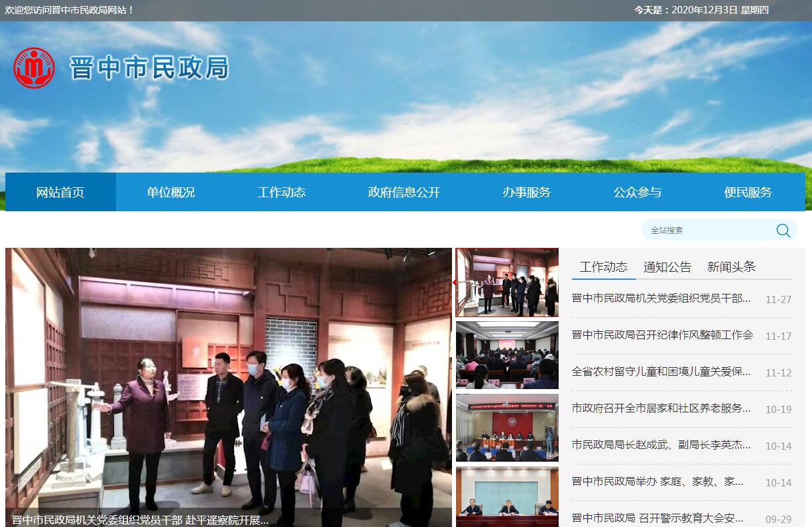The width and height of the screenshot is (812, 527).
Task: Open the 全省农村留守儿童和困境儿童 news link
Action: pos(661,372)
